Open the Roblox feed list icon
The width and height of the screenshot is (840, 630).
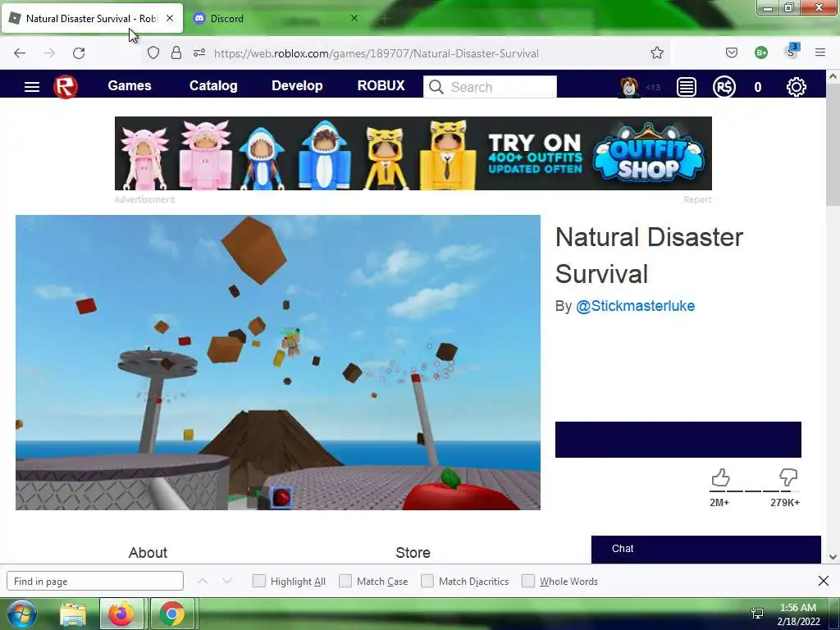(x=687, y=87)
